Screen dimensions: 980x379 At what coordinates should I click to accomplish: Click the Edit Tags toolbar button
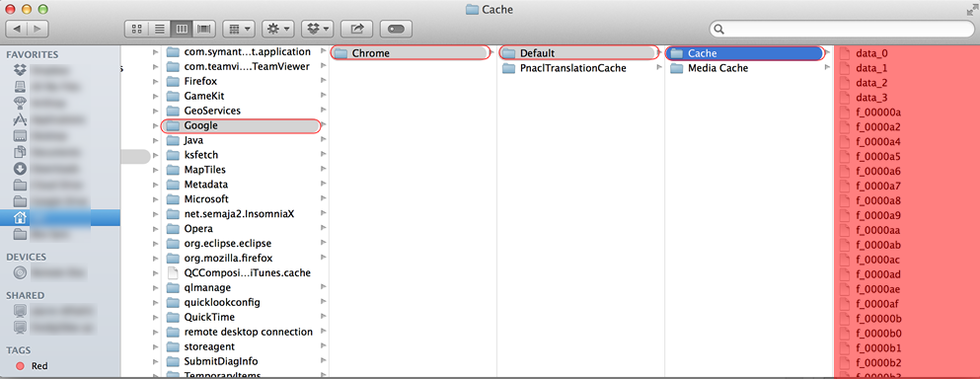[x=397, y=29]
